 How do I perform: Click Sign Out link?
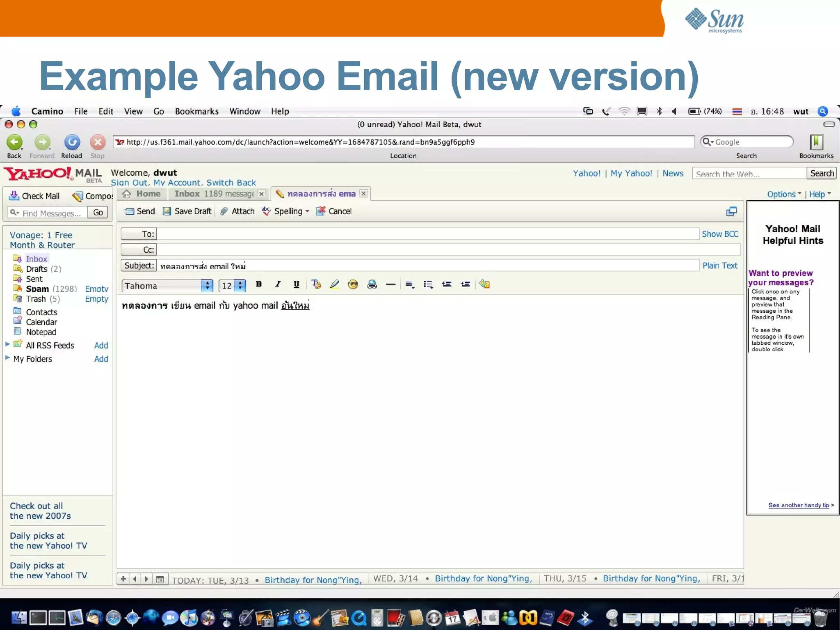[129, 183]
